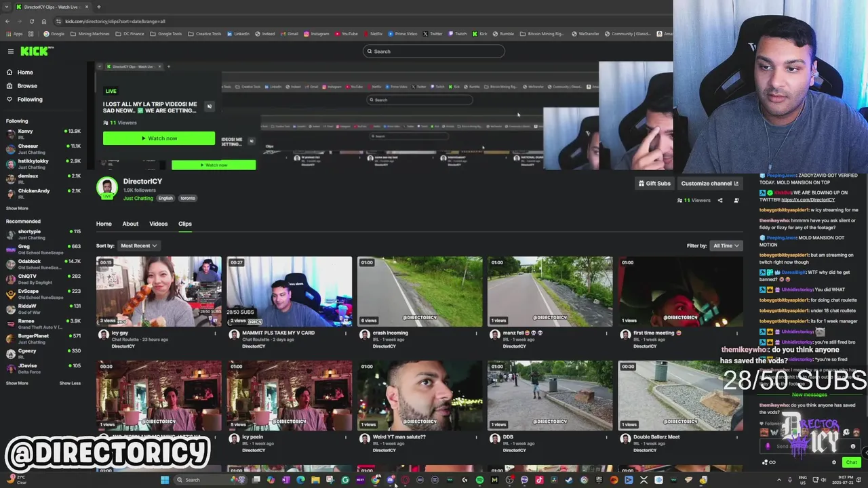868x488 pixels.
Task: Click DirectorICY's profile avatar
Action: point(106,187)
